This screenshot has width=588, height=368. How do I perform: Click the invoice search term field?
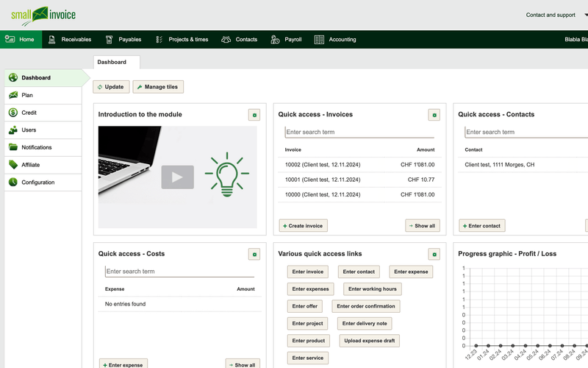click(x=359, y=132)
